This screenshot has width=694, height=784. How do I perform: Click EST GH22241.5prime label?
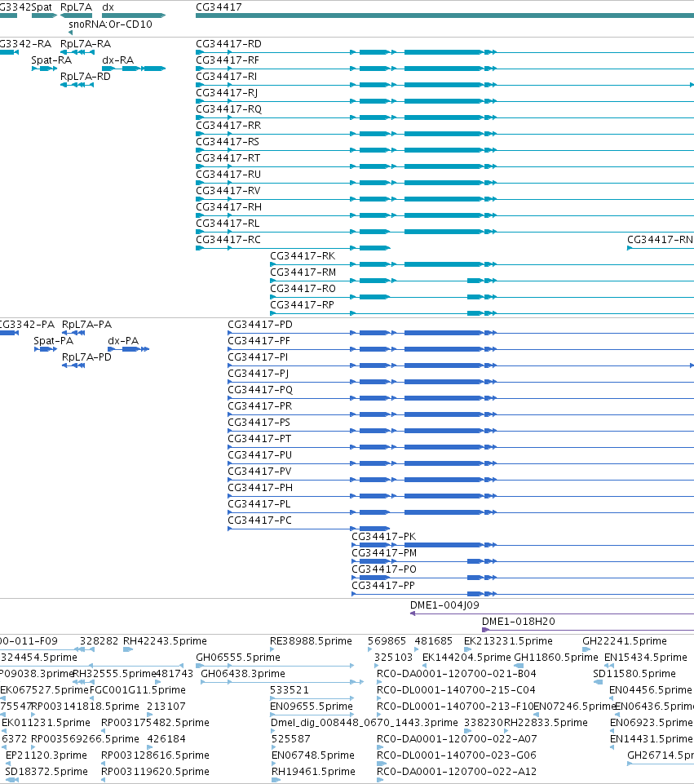pyautogui.click(x=625, y=641)
